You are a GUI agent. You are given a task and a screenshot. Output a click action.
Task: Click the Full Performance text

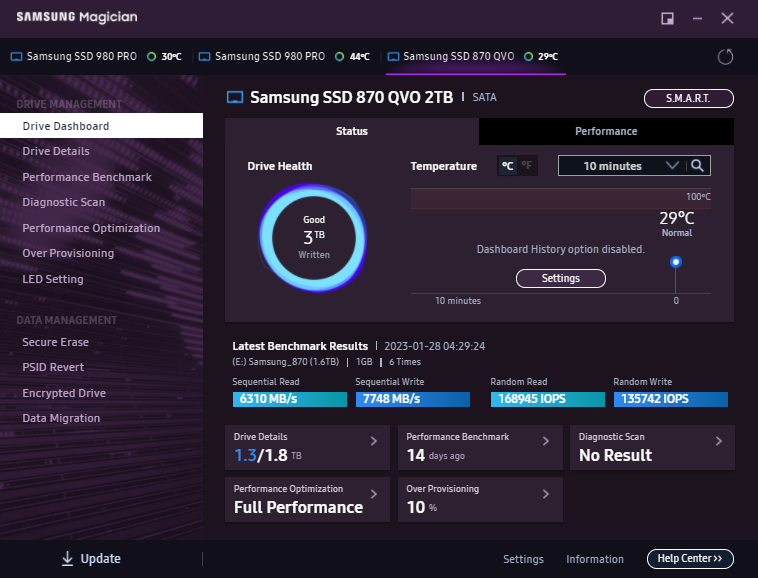(298, 507)
